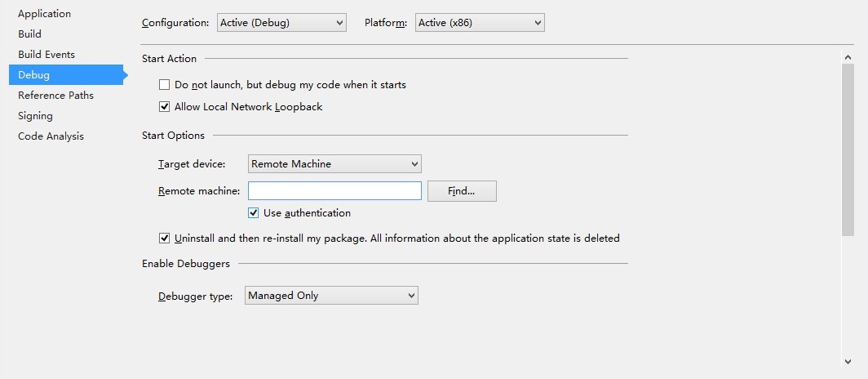Click the Remote machine label
The width and height of the screenshot is (868, 379).
tap(199, 191)
